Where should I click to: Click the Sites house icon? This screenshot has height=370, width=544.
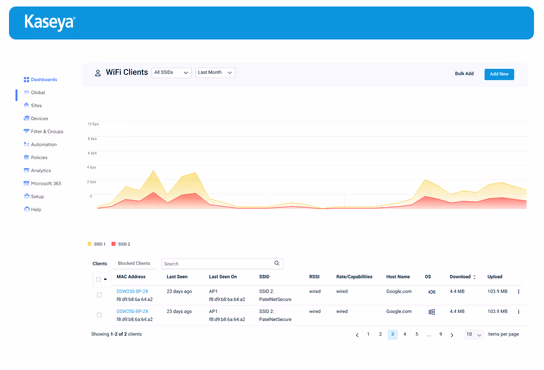[26, 105]
